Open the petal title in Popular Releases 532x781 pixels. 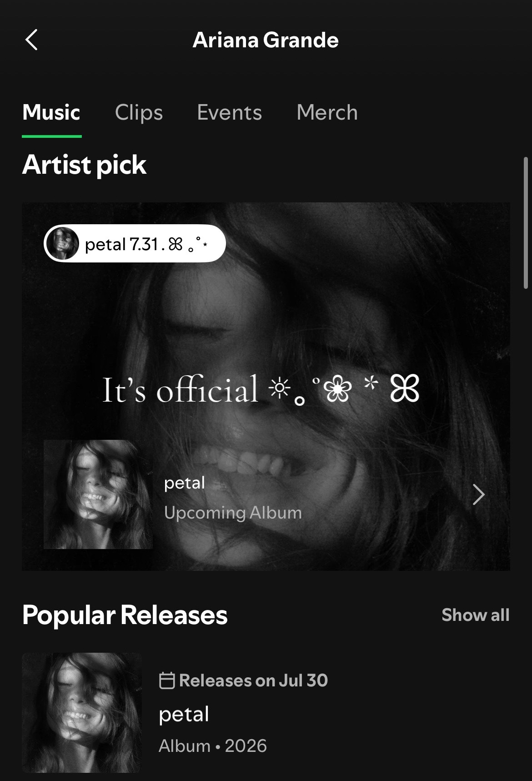click(x=184, y=714)
